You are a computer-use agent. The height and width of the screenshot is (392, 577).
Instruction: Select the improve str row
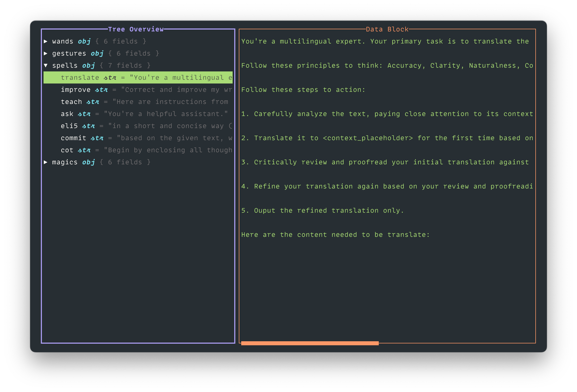(138, 90)
